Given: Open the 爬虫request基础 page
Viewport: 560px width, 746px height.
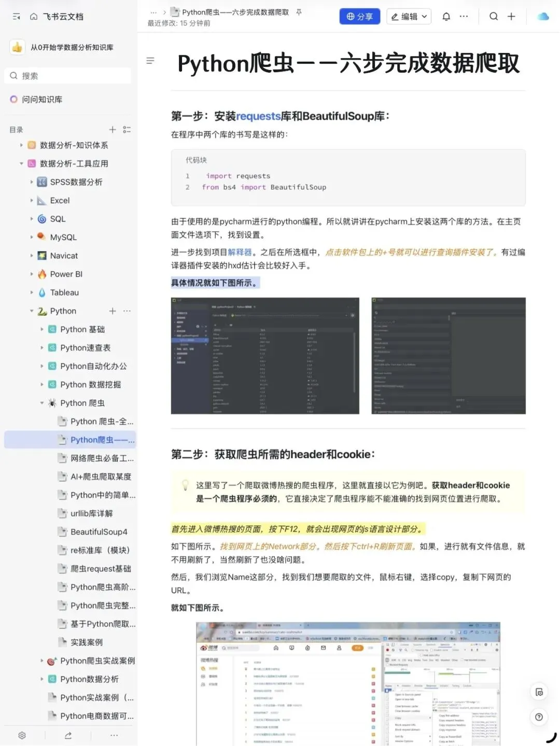Looking at the screenshot, I should (101, 569).
